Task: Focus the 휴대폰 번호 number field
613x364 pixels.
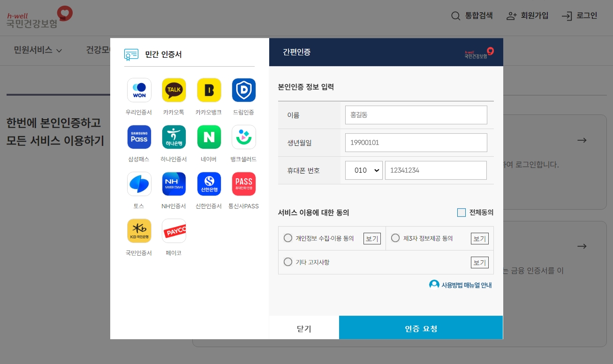Action: click(436, 170)
